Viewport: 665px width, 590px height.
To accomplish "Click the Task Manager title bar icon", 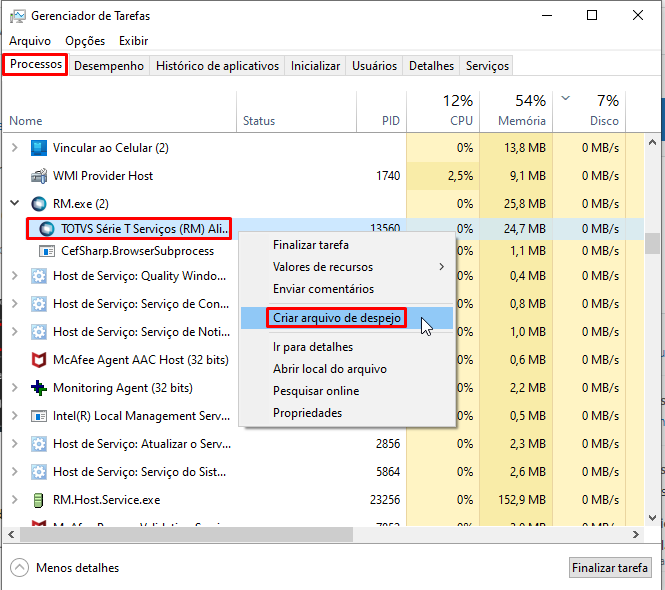I will coord(16,16).
